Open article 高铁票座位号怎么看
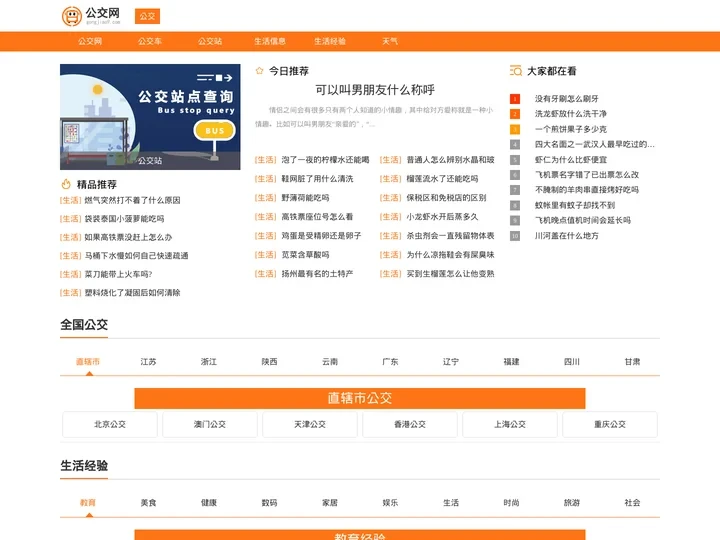The height and width of the screenshot is (540, 720). click(317, 217)
